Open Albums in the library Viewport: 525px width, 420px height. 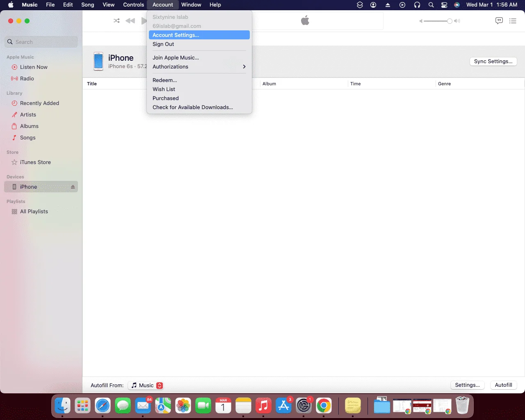point(41,126)
